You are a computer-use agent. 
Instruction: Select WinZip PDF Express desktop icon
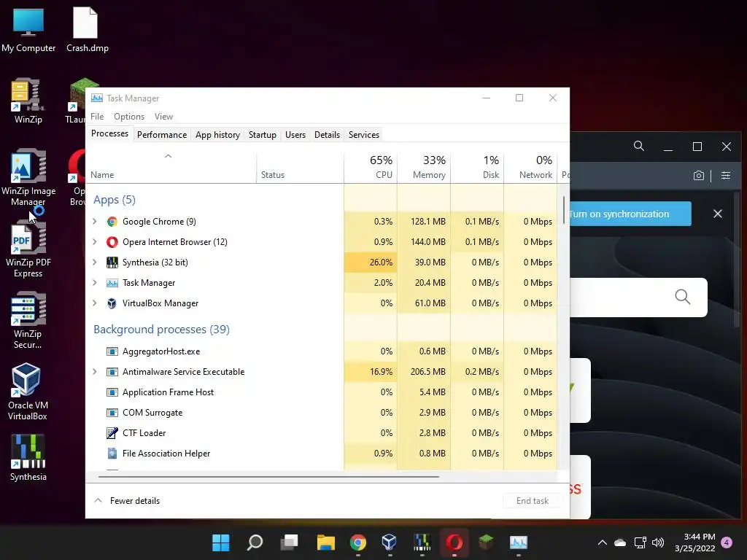pos(28,249)
